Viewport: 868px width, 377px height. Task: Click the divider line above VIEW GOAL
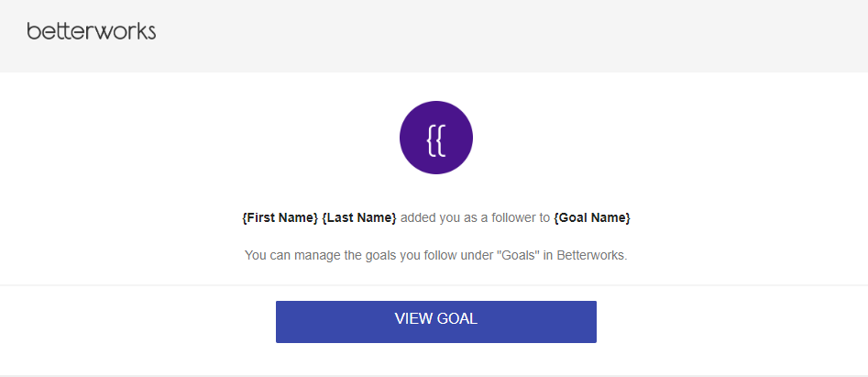click(434, 285)
